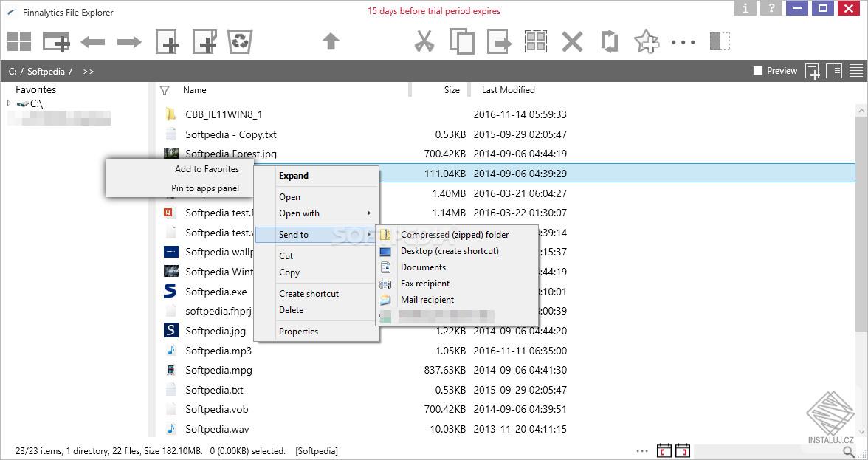Select the Cut tool in the toolbar
Image resolution: width=868 pixels, height=460 pixels.
[x=424, y=41]
